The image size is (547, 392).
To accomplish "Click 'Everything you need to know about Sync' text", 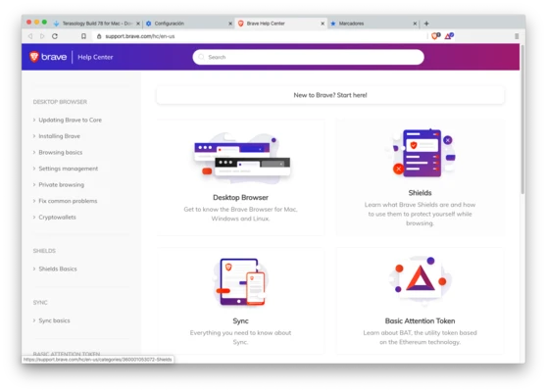I will pyautogui.click(x=240, y=337).
